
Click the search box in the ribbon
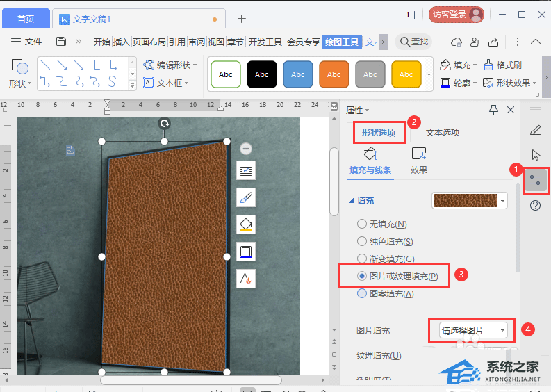click(x=413, y=42)
